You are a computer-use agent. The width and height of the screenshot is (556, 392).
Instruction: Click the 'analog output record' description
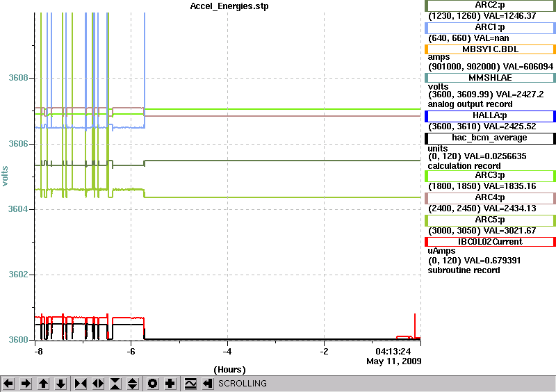pyautogui.click(x=470, y=104)
